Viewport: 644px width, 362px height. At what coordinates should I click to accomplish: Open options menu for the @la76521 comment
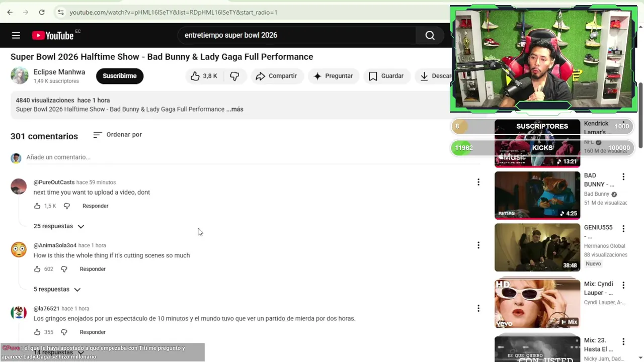click(x=478, y=308)
